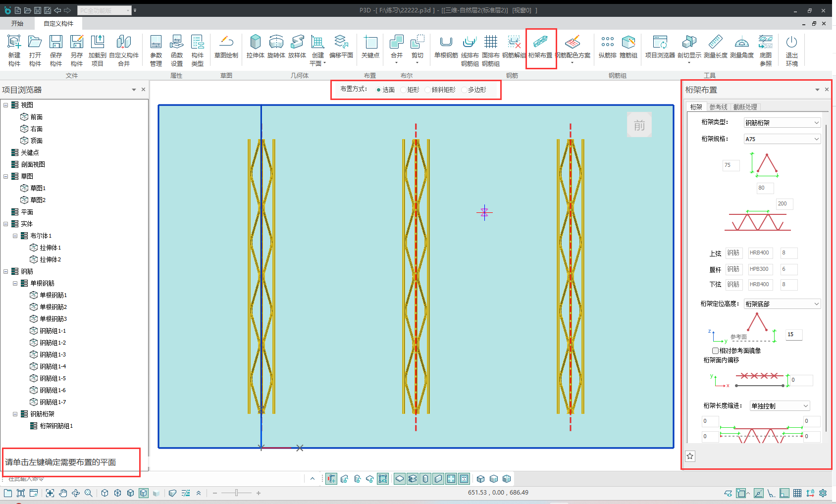The height and width of the screenshot is (504, 836).
Task: Click the 测量长度 measure length icon
Action: click(x=715, y=48)
